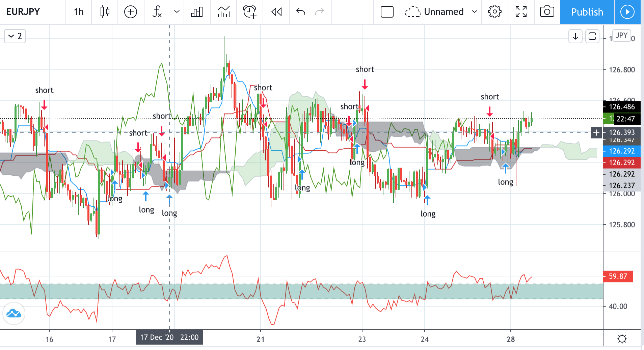Click the date label 16
This screenshot has height=350, width=644.
(50, 339)
